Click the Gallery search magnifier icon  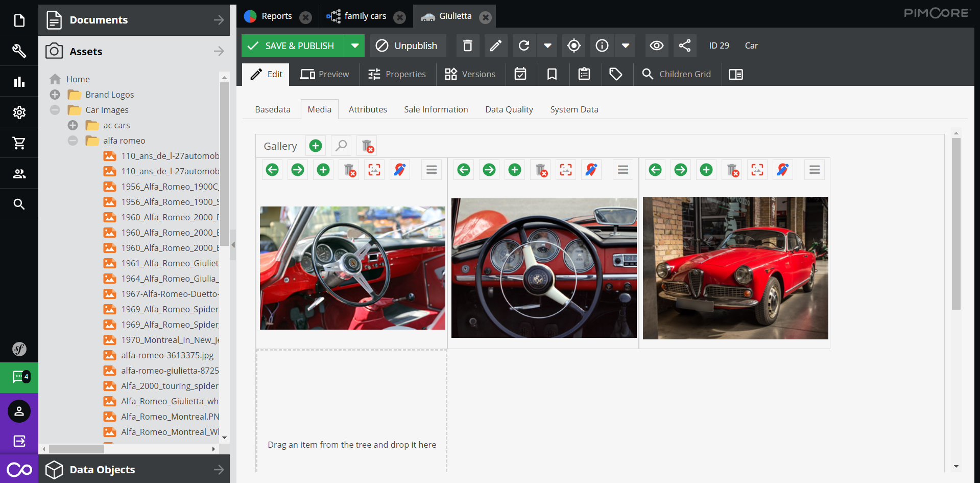[x=341, y=146]
